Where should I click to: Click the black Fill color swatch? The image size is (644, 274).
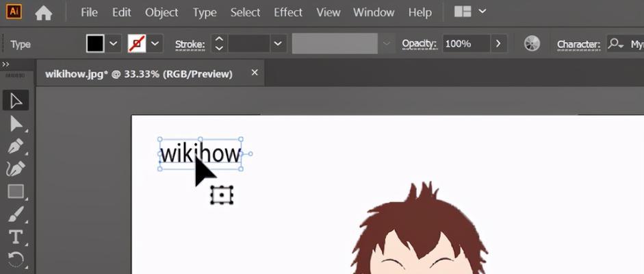(x=95, y=44)
